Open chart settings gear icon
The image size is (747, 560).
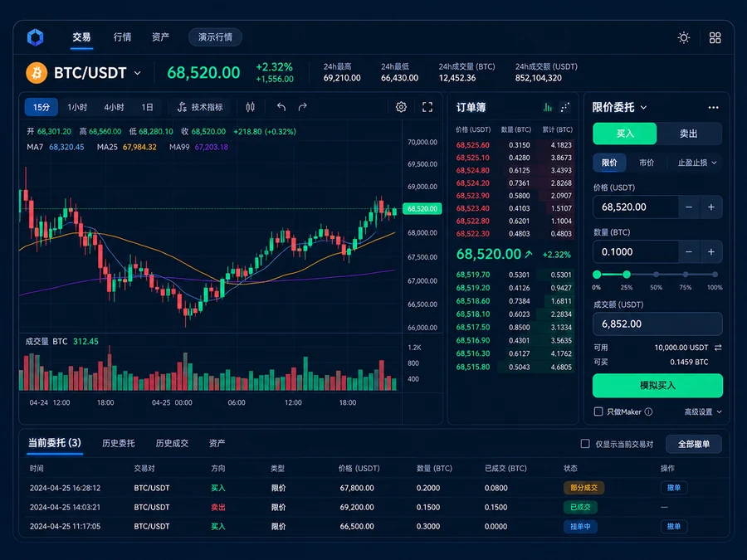[401, 107]
